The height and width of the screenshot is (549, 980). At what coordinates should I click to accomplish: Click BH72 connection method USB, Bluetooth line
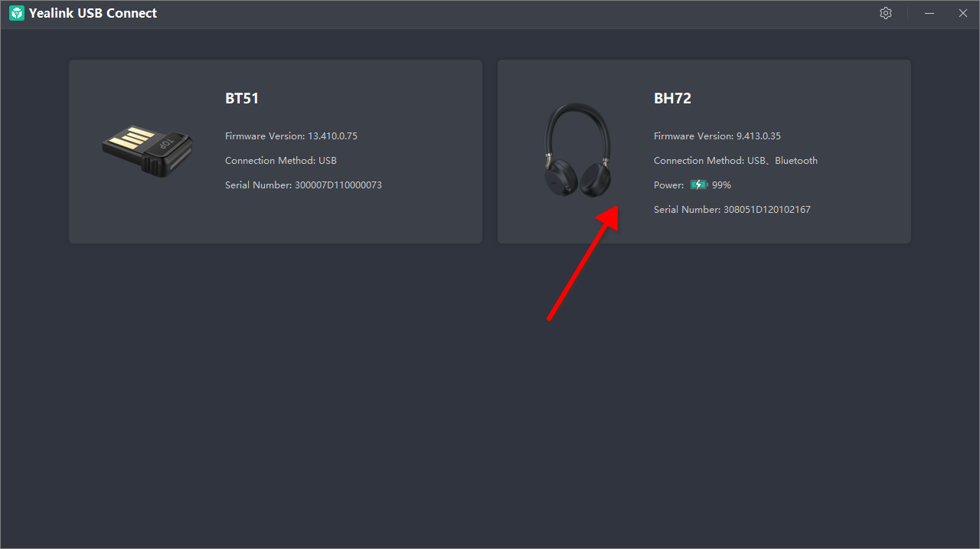pos(735,161)
